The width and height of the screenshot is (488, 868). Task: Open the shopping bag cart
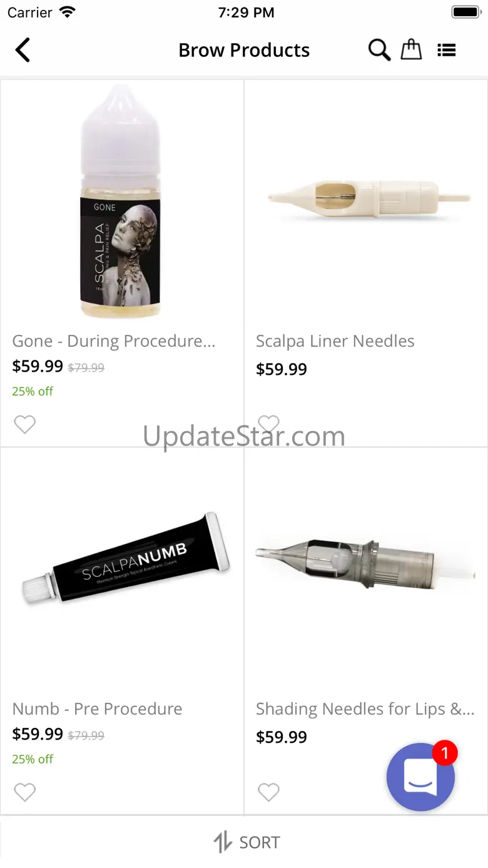click(x=411, y=49)
